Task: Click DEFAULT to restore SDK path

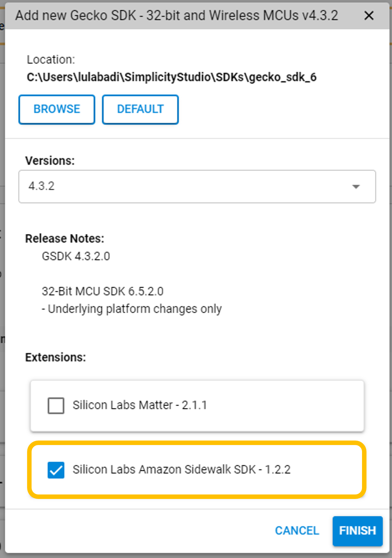Action: tap(140, 109)
